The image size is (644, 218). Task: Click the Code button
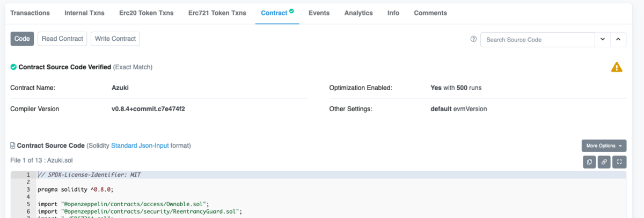point(22,39)
